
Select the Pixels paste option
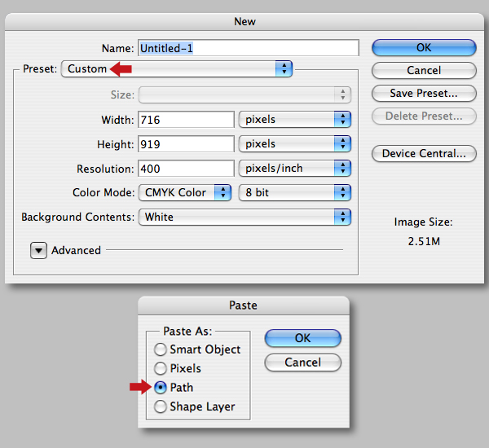(161, 368)
